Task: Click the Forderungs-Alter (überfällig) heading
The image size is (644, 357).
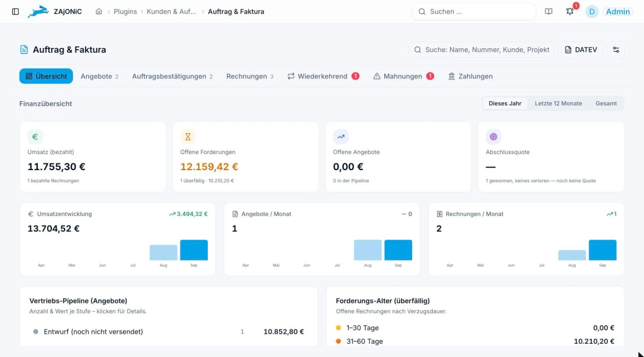Action: pos(383,301)
